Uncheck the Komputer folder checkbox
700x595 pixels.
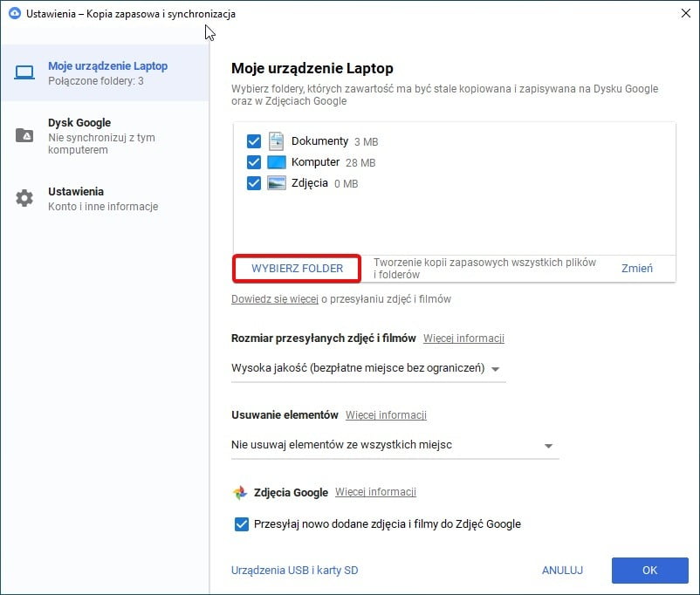tap(254, 162)
